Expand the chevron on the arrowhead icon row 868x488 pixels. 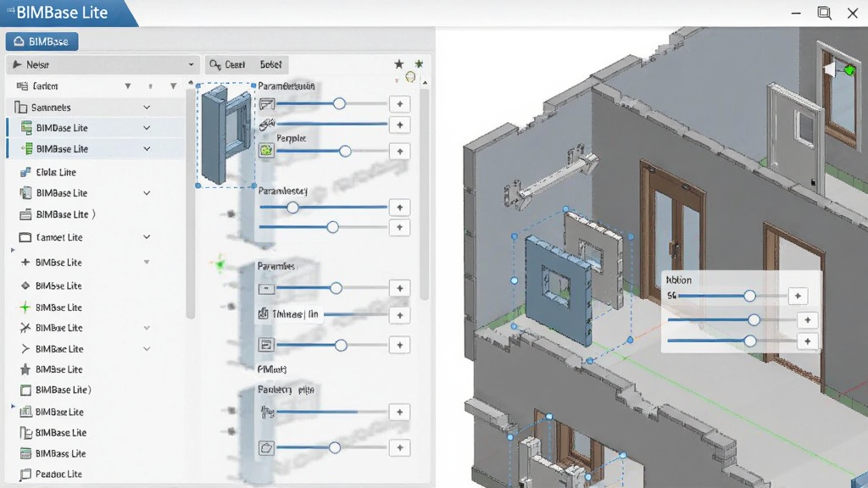pos(147,348)
